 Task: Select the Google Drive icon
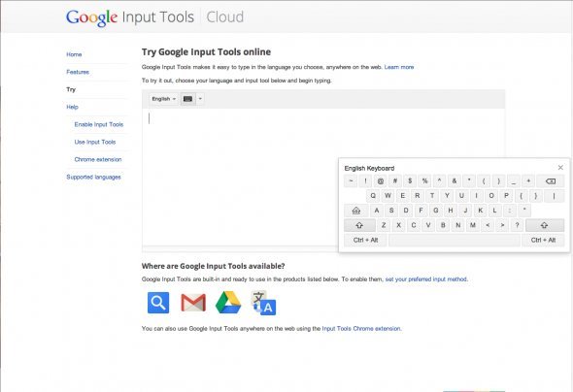coord(228,303)
